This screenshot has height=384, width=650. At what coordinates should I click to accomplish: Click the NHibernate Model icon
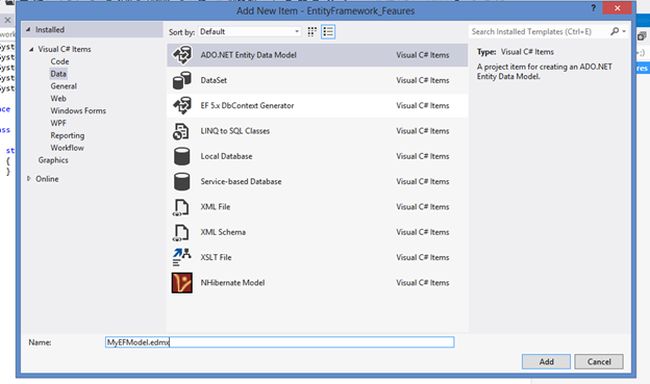pyautogui.click(x=182, y=283)
